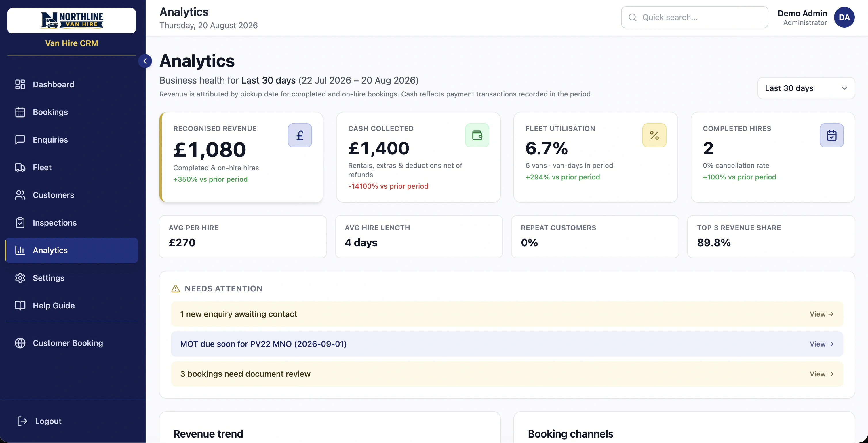Open the Enquiries page
Viewport: 868px width, 443px height.
71,140
